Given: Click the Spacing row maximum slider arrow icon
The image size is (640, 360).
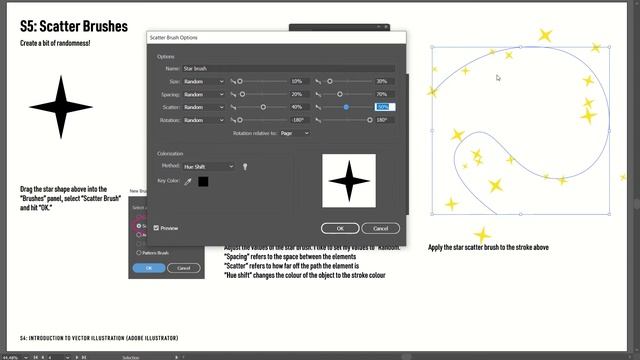Looking at the screenshot, I should pyautogui.click(x=318, y=94).
